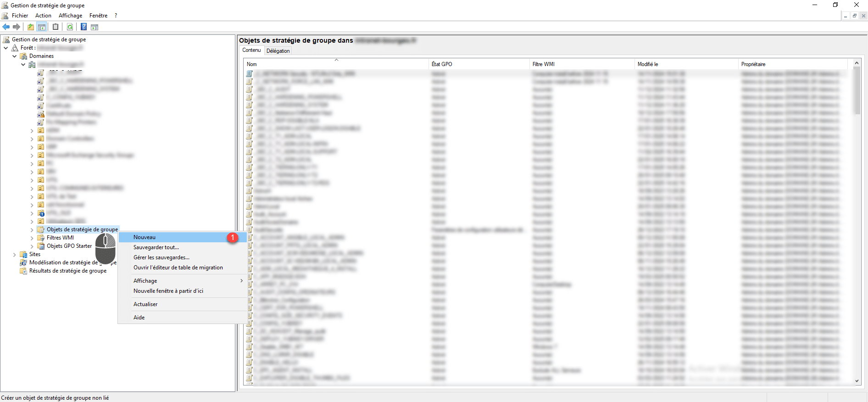Screen dimensions: 868x402
Task: Click the Up one level folder icon
Action: click(30, 27)
